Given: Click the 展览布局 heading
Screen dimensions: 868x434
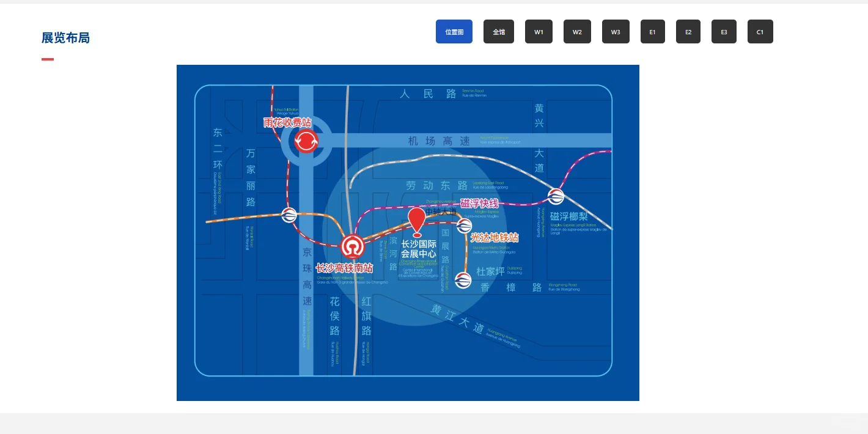Looking at the screenshot, I should (x=65, y=38).
